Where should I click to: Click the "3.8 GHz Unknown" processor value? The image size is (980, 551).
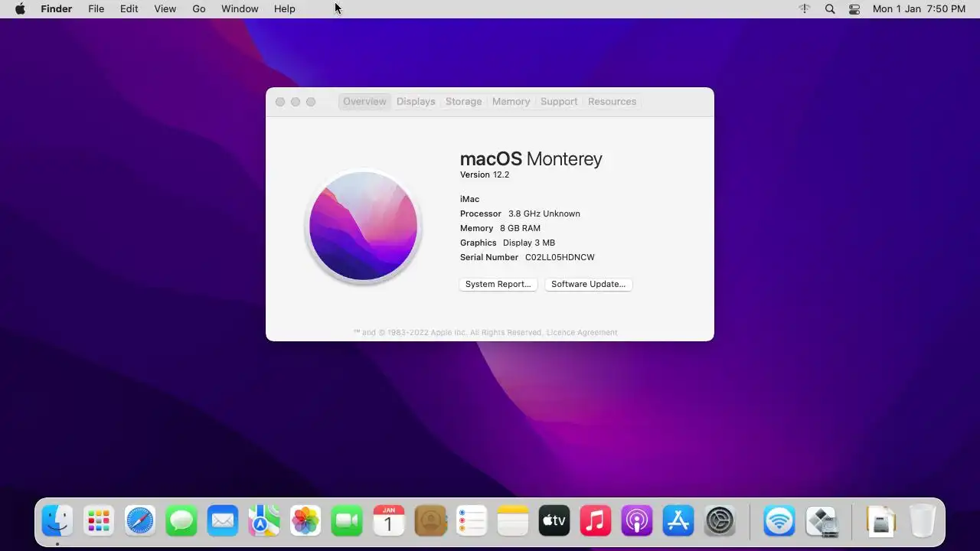pyautogui.click(x=544, y=214)
